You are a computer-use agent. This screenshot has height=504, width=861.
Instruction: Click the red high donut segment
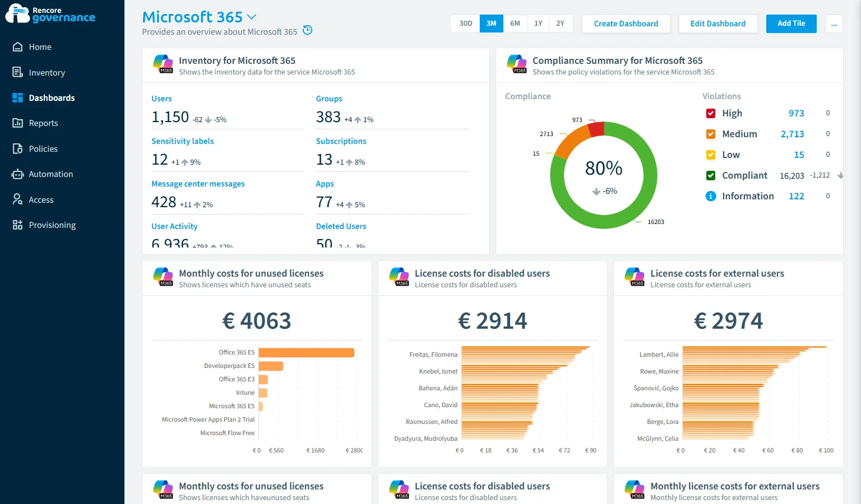[x=596, y=129]
